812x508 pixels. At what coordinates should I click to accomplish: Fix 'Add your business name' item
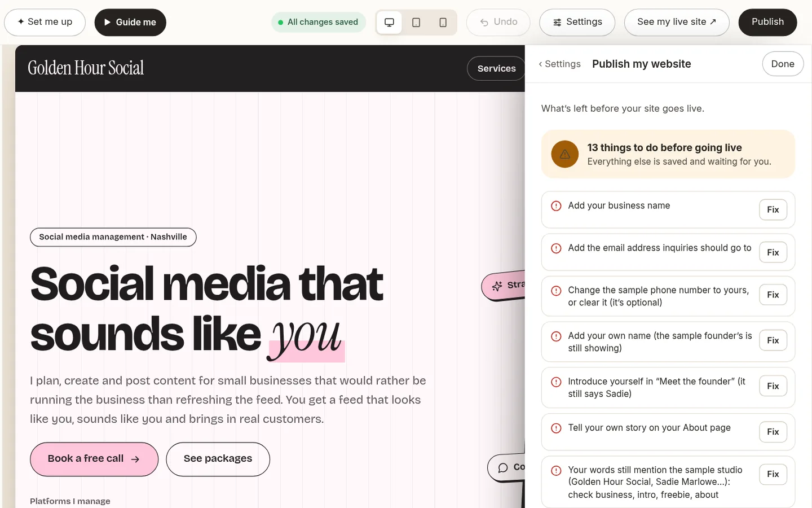click(x=773, y=210)
